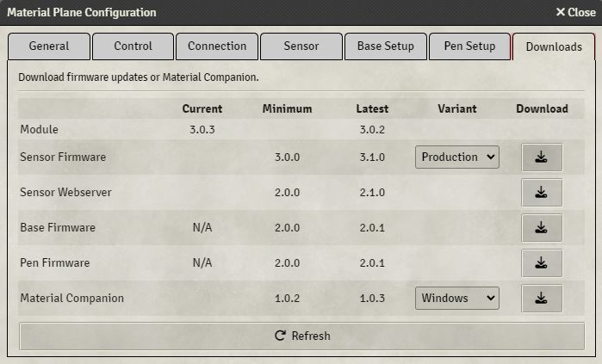Click Base Firmware latest version 2.0.1

(372, 228)
